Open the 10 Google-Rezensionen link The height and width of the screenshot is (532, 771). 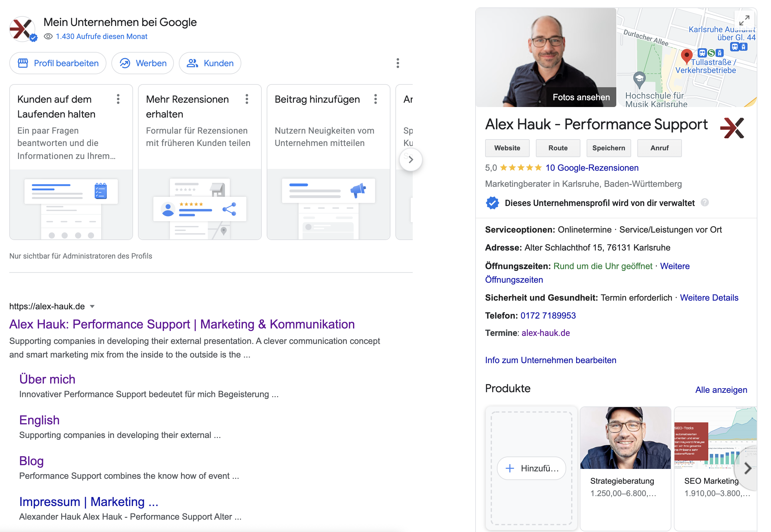pyautogui.click(x=592, y=168)
